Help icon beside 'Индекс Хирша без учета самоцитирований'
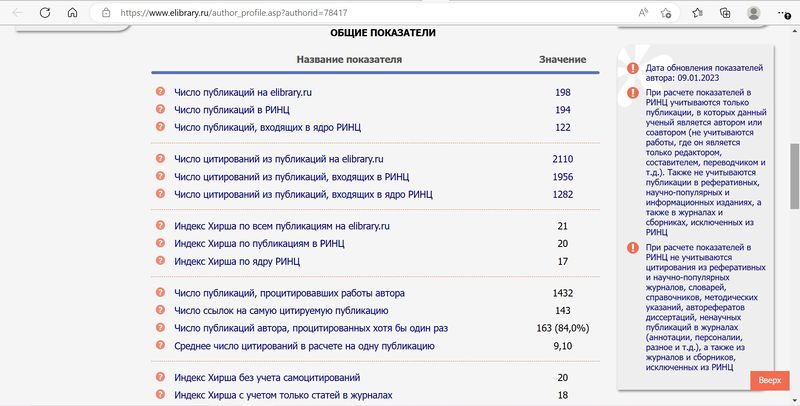This screenshot has width=800, height=406. pyautogui.click(x=160, y=377)
